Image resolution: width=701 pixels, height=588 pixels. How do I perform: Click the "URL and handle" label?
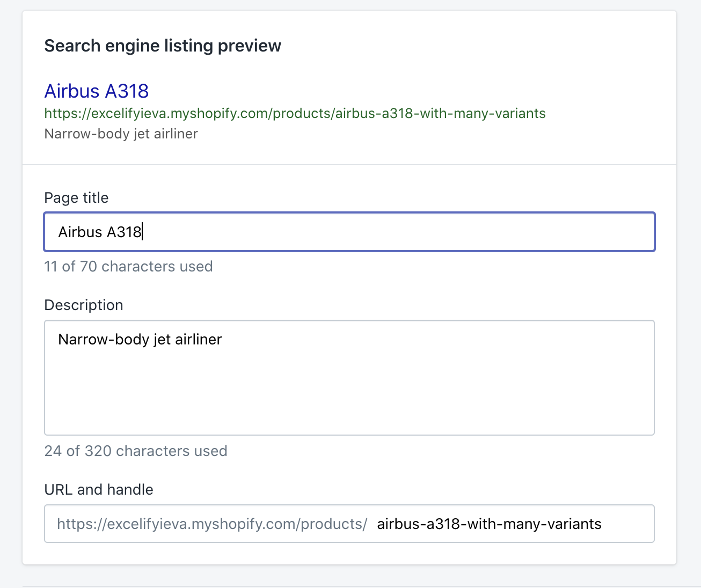99,490
